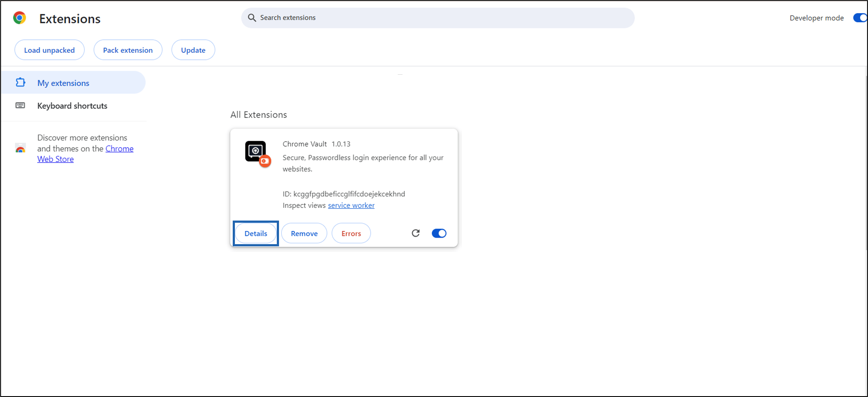Click the Update button

[193, 50]
